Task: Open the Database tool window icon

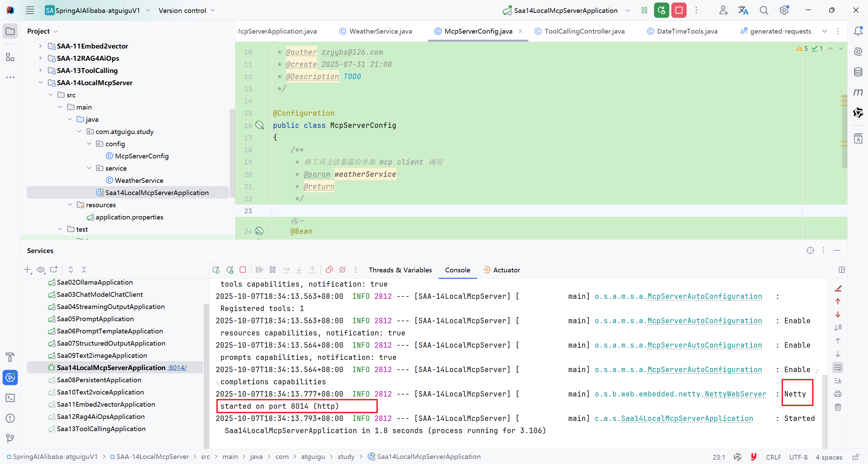Action: pos(858,72)
